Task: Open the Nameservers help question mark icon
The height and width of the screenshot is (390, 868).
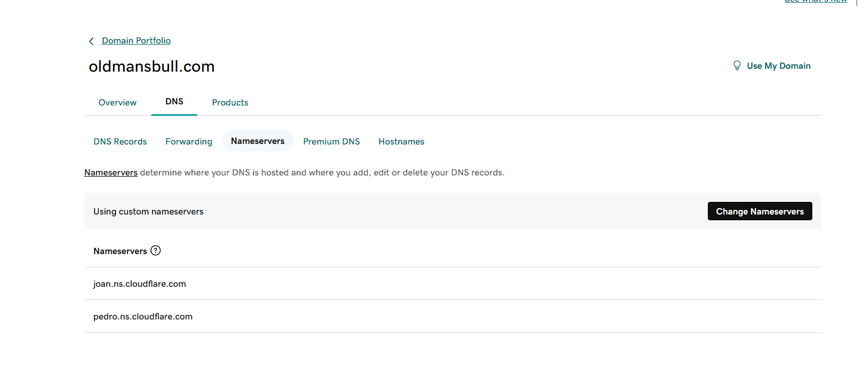Action: coord(156,251)
